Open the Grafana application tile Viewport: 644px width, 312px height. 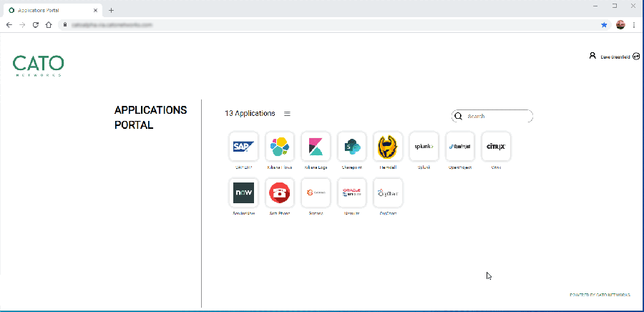click(x=316, y=192)
